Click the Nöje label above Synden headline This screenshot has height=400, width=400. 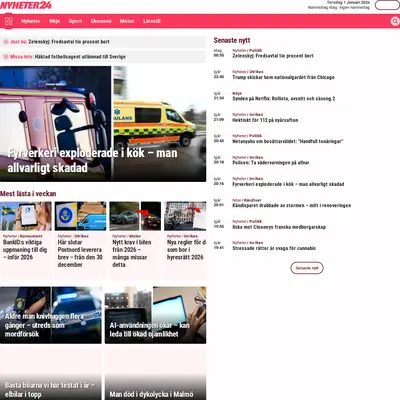(237, 93)
